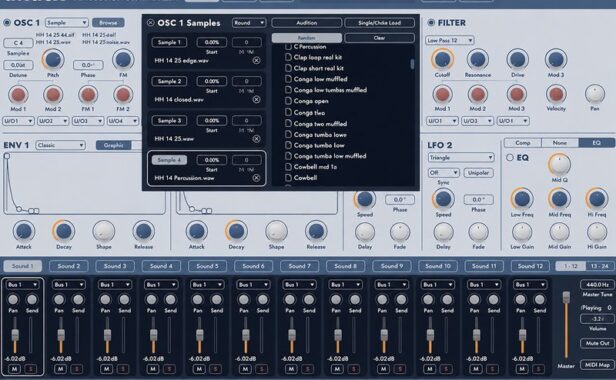Click the EQ Low Freq knob
The height and width of the screenshot is (380, 616).
pyautogui.click(x=522, y=199)
